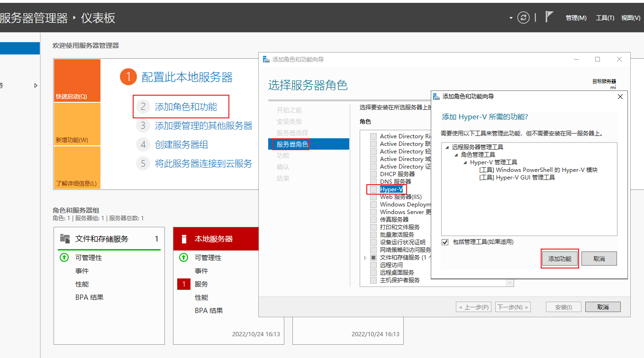Open the 管理(M) menu
Image resolution: width=644 pixels, height=358 pixels.
pyautogui.click(x=576, y=18)
